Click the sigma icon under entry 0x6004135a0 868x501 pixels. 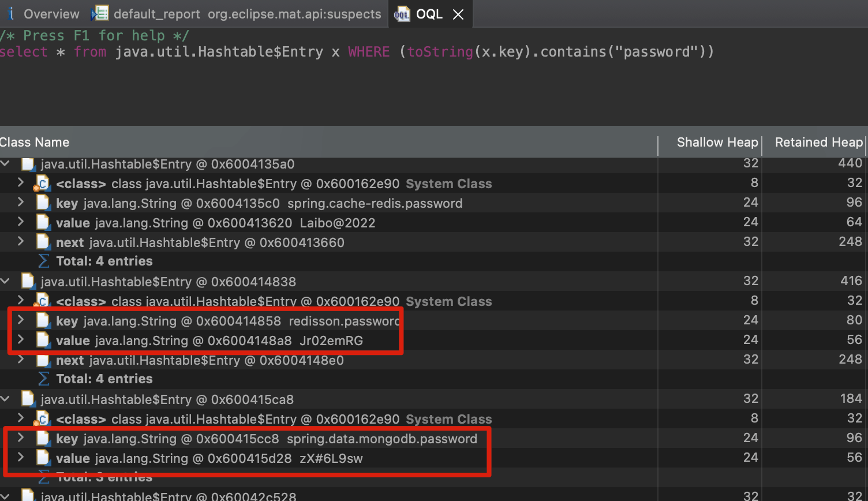coord(44,261)
